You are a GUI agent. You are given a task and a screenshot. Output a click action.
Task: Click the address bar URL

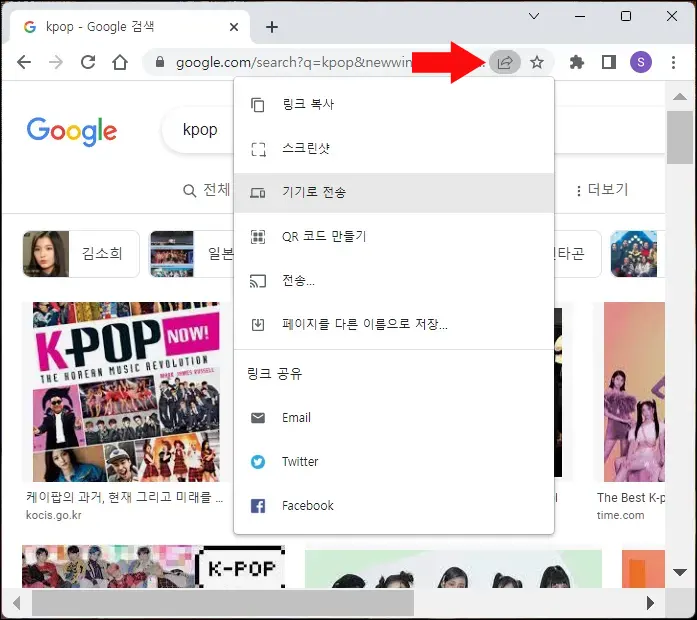(x=293, y=62)
